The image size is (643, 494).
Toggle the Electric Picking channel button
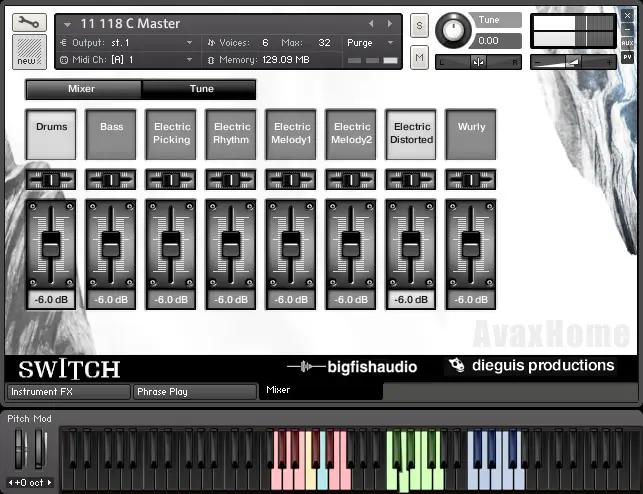point(171,134)
